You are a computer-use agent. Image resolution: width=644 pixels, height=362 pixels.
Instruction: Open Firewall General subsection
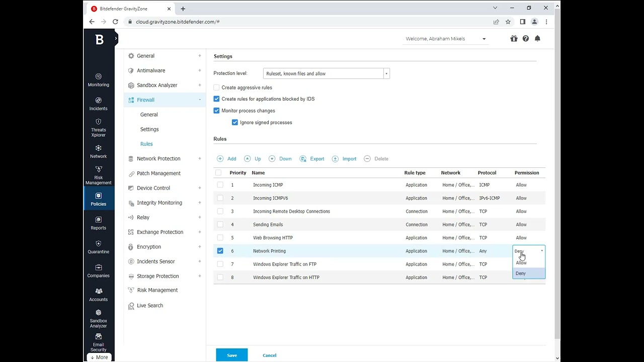tap(149, 115)
